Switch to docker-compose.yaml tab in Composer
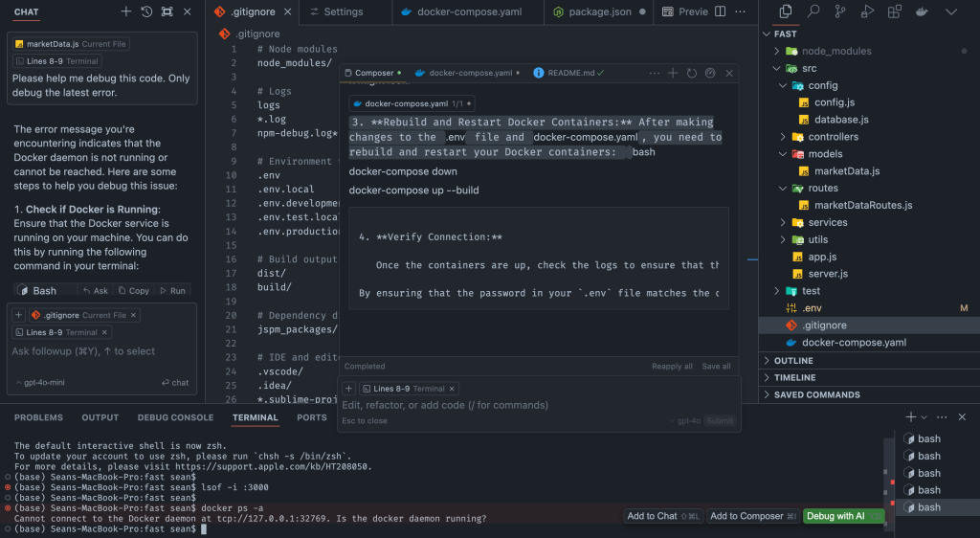This screenshot has height=538, width=980. (467, 73)
